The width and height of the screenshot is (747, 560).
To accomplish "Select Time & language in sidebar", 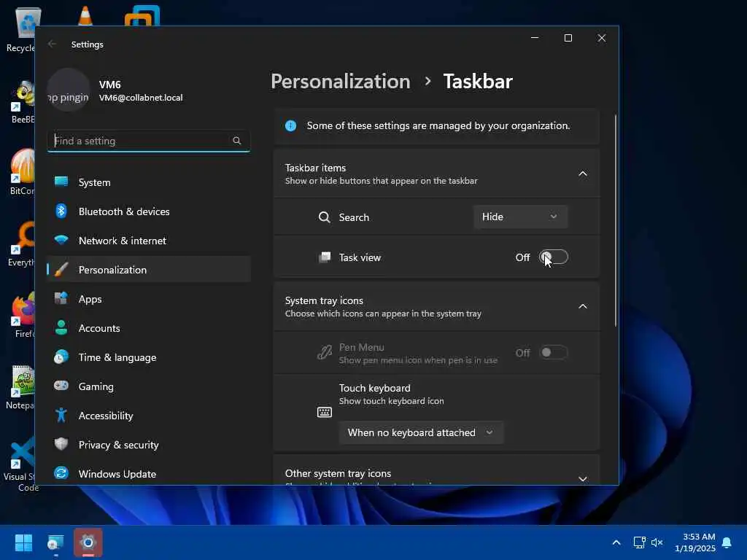I will point(149,357).
